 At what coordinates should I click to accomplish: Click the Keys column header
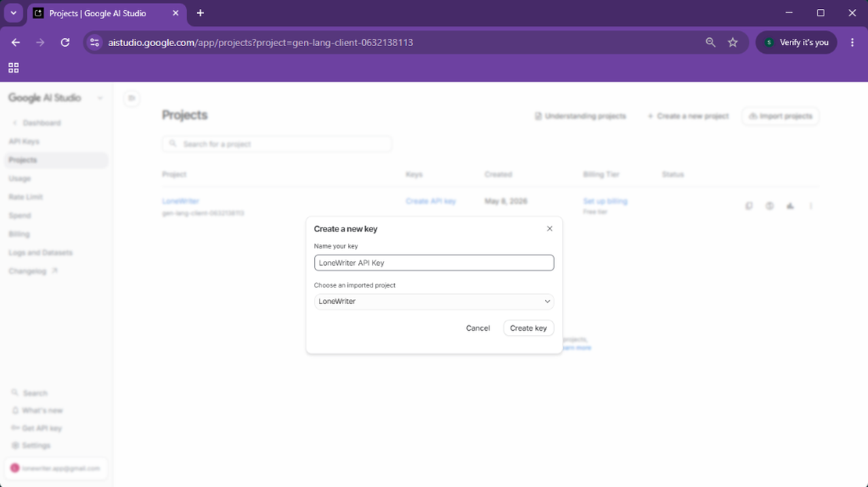click(414, 175)
